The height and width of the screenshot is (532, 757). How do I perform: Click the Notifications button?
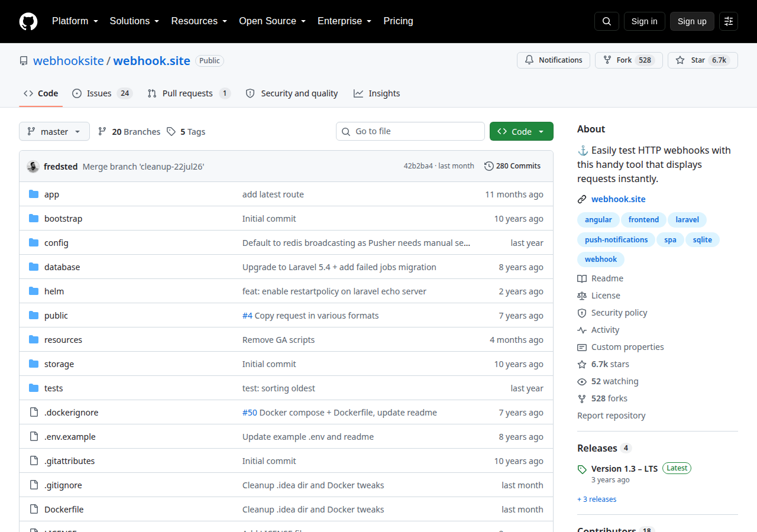554,60
